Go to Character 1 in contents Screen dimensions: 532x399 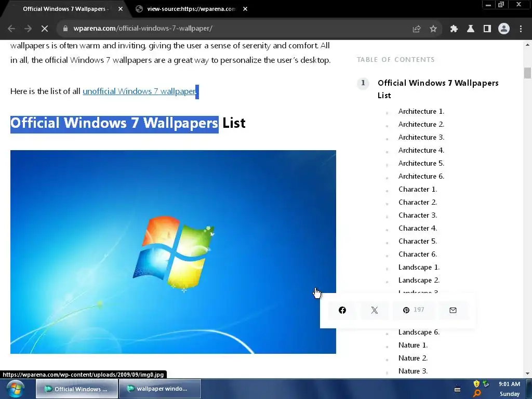click(418, 189)
